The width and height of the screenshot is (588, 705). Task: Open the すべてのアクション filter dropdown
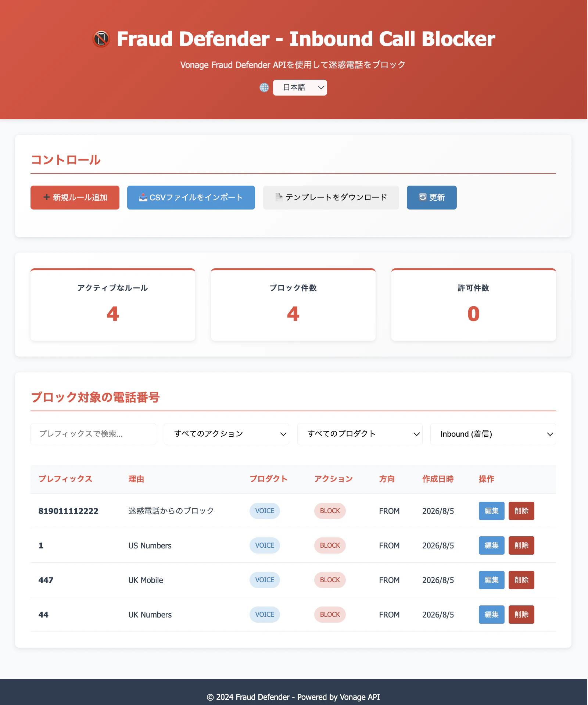(226, 434)
